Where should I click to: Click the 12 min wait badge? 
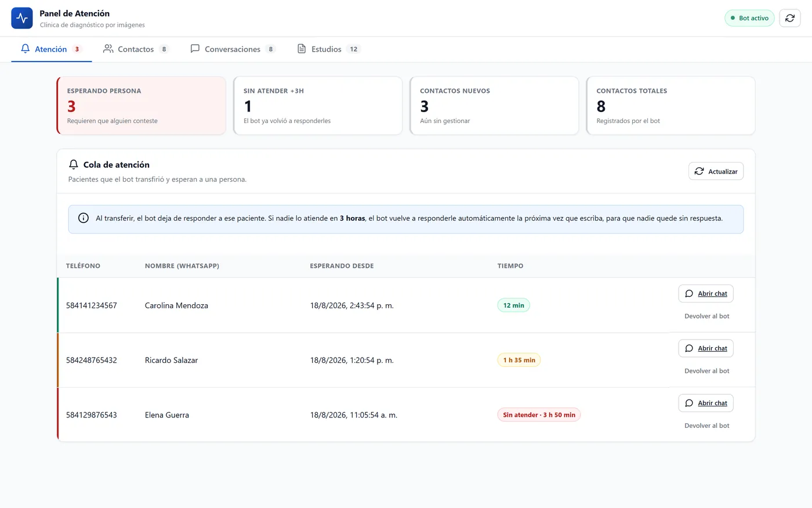coord(514,305)
